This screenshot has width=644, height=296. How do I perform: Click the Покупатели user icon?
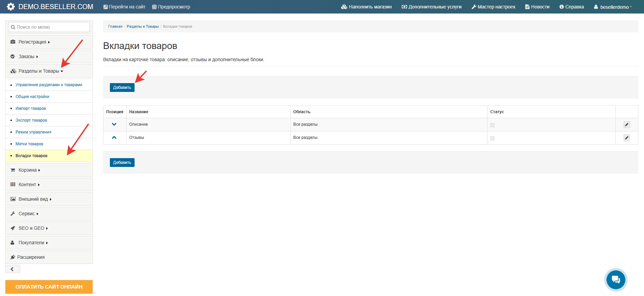click(x=13, y=243)
